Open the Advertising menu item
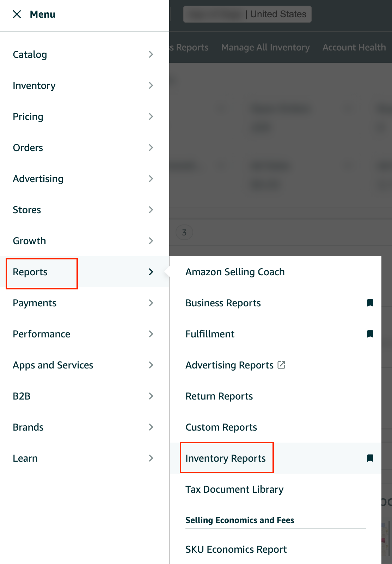 pos(38,179)
